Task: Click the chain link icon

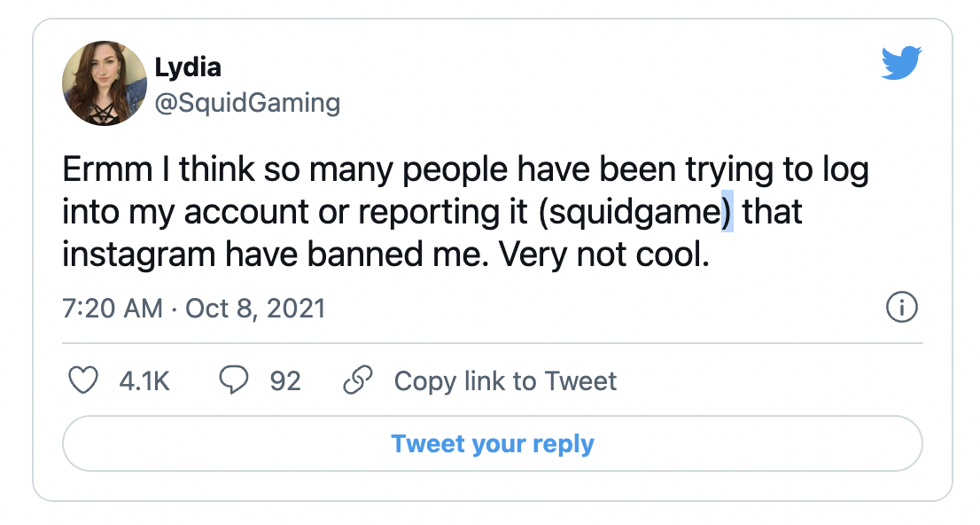Action: 357,381
